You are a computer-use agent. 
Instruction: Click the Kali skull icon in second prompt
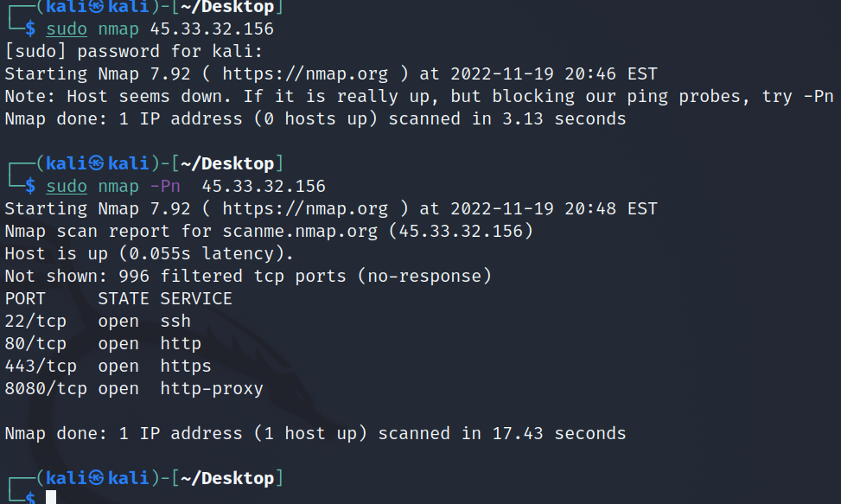coord(97,163)
